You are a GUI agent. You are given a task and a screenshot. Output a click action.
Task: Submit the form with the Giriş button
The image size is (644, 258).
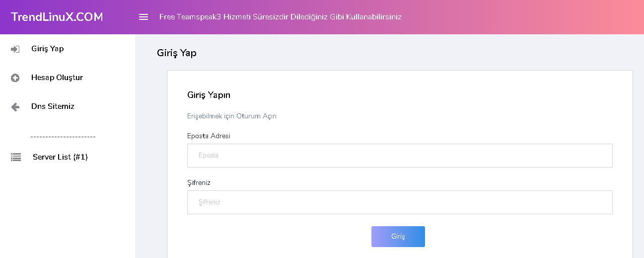pyautogui.click(x=398, y=237)
